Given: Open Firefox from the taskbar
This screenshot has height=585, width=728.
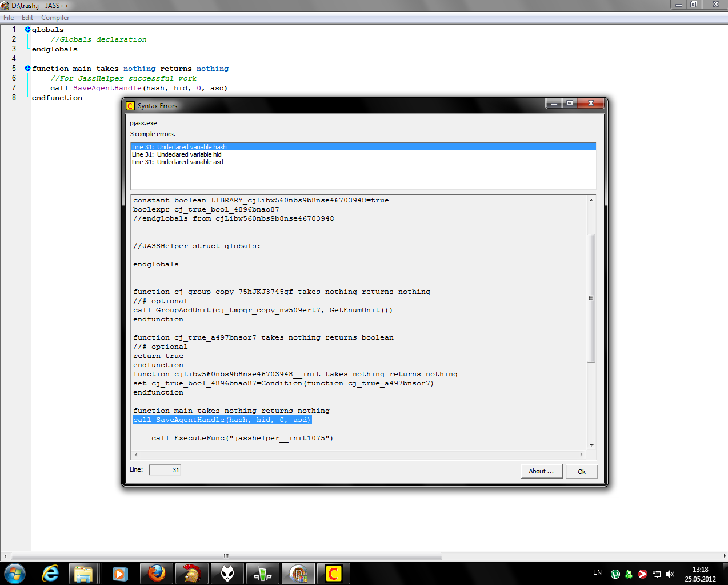Looking at the screenshot, I should [x=156, y=574].
